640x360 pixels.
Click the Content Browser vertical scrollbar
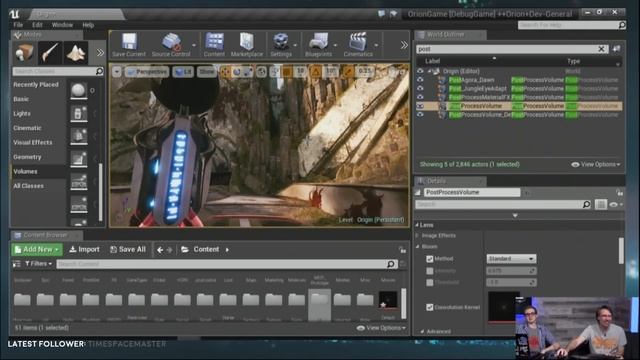click(x=404, y=303)
